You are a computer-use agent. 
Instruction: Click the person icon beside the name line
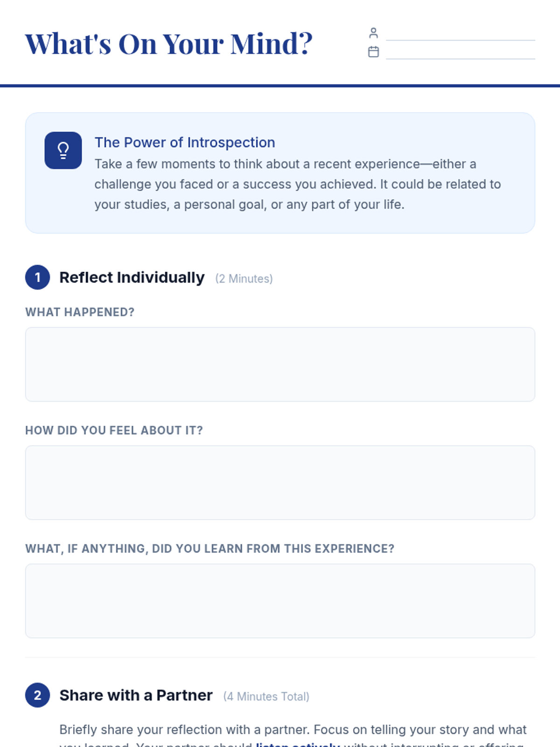(x=373, y=33)
